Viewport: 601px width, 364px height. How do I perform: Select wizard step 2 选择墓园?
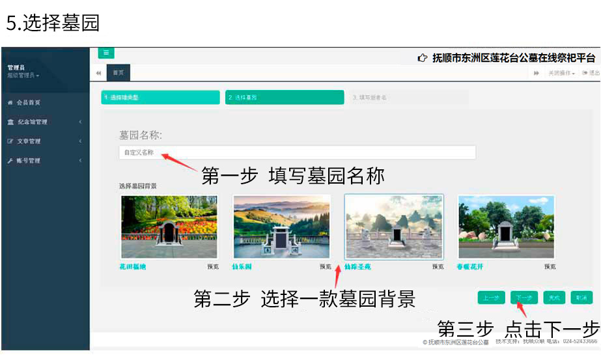(x=285, y=97)
